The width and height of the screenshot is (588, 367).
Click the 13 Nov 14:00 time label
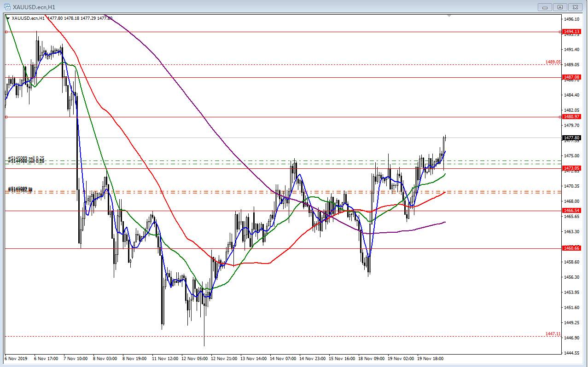(x=254, y=358)
